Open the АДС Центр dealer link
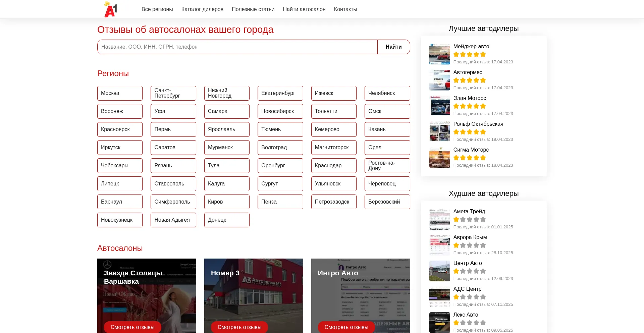This screenshot has width=644, height=333. [467, 289]
